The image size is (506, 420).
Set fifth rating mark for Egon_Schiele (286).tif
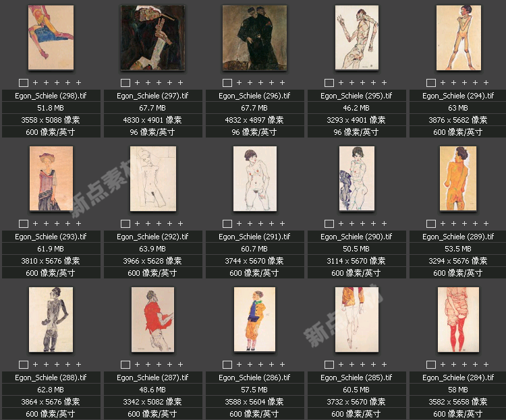pyautogui.click(x=283, y=364)
